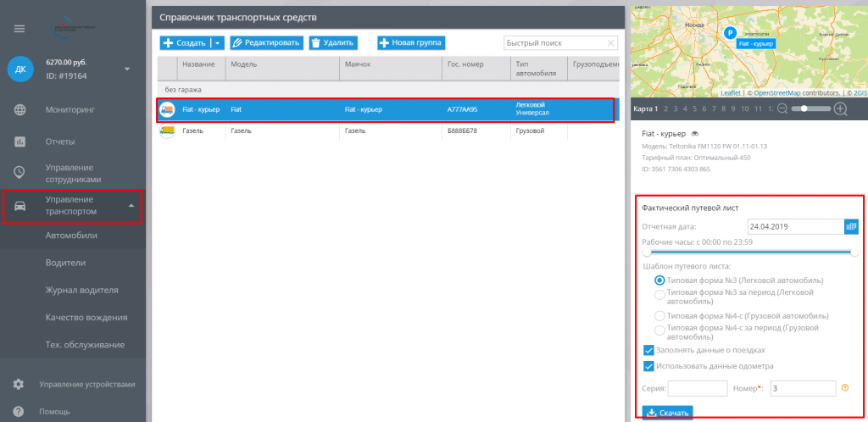Screen dimensions: 868x422
Task: Uncheck Заполнять данные о поездках
Action: [x=648, y=349]
